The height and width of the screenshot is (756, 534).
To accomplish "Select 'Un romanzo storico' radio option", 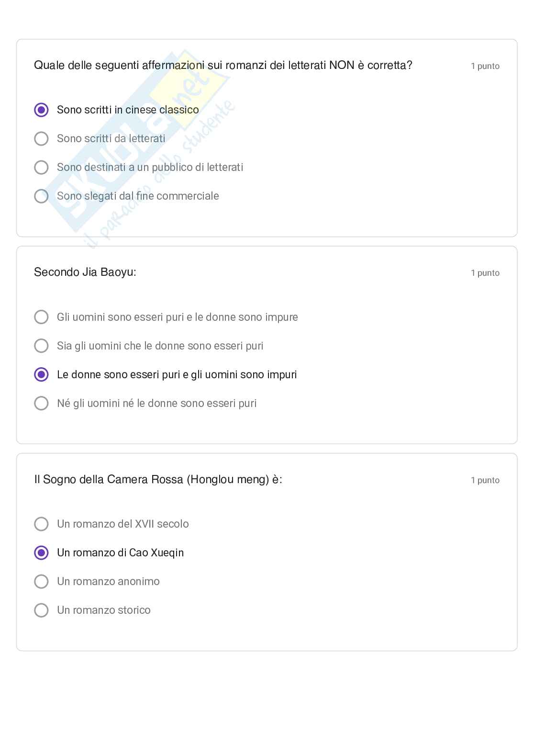I will [x=42, y=610].
